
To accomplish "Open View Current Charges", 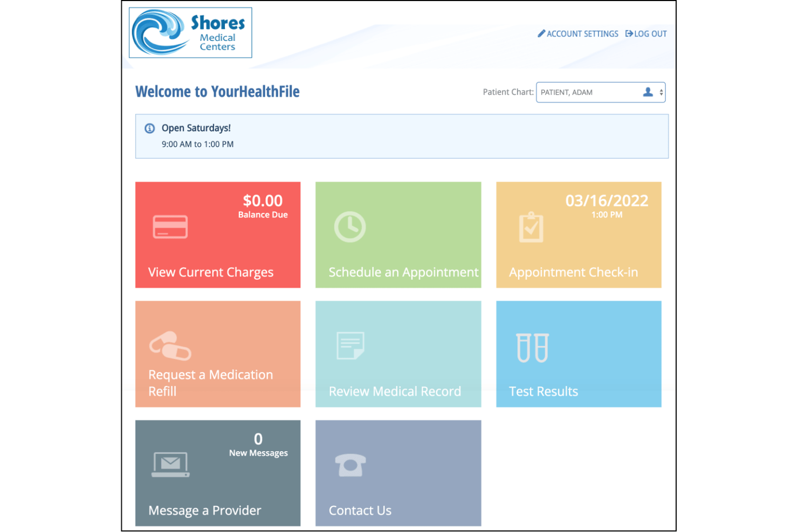I will [x=218, y=234].
